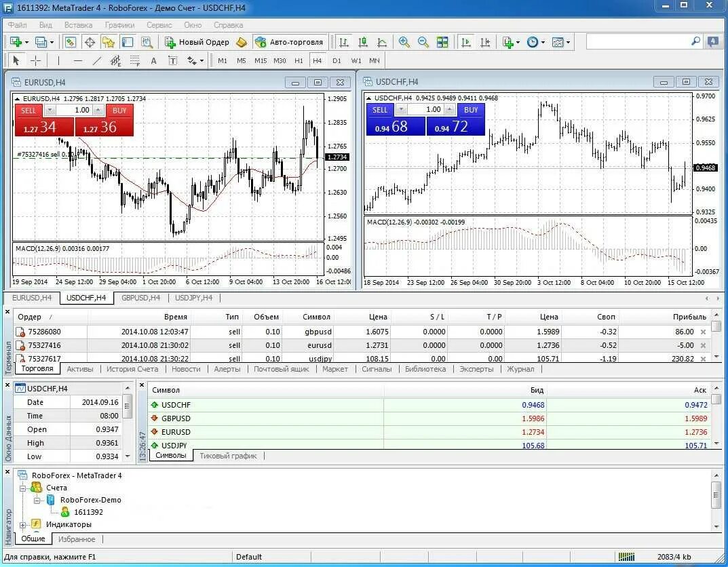
Task: Click market watch symbols scrollbar
Action: point(716,415)
